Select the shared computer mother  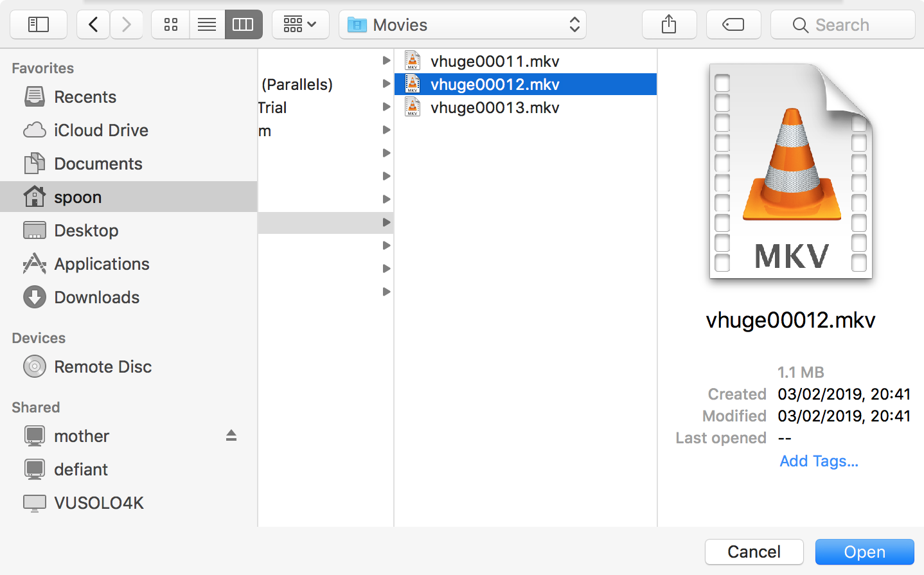129,436
